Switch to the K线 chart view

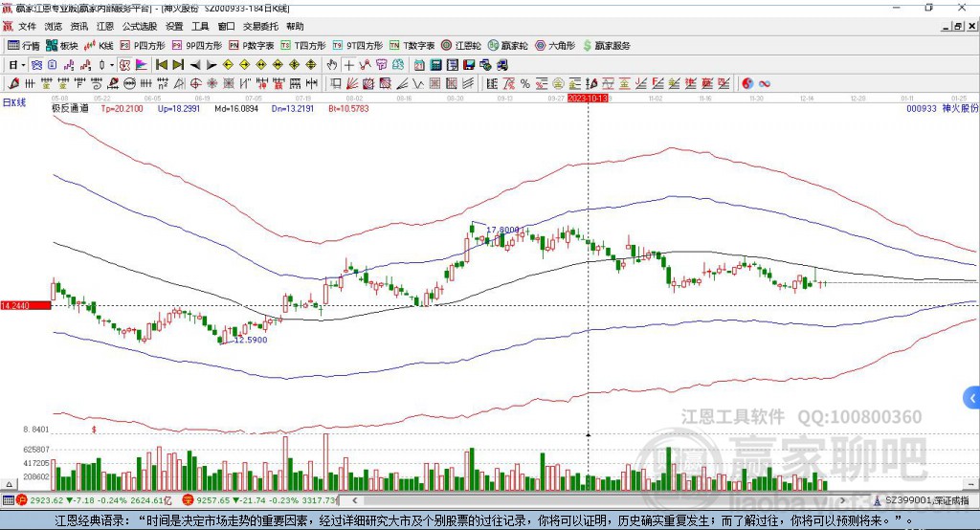(x=99, y=46)
